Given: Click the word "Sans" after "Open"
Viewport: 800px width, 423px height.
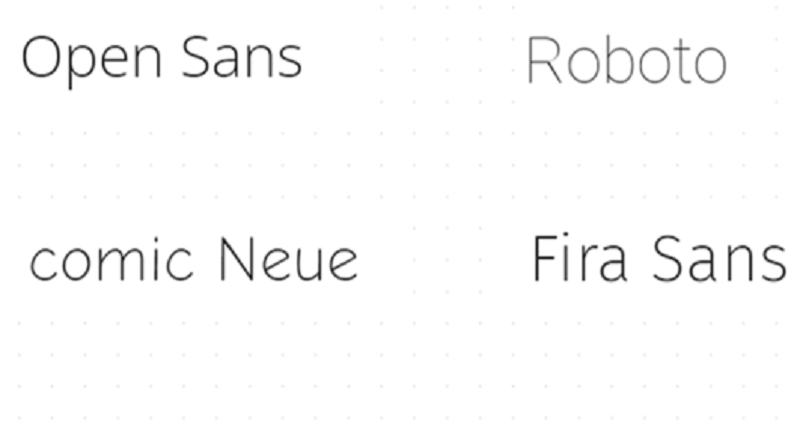Looking at the screenshot, I should point(242,58).
